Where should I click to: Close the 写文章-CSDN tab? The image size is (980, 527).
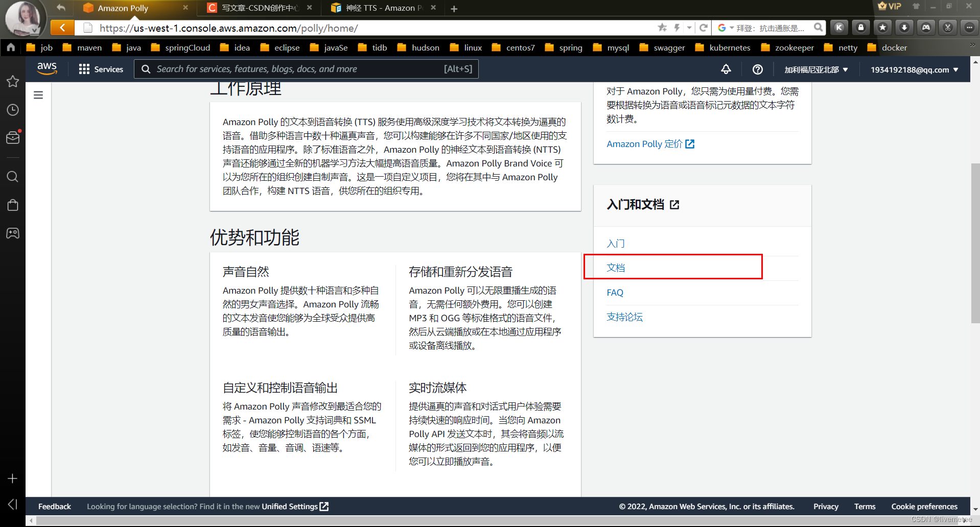click(310, 8)
